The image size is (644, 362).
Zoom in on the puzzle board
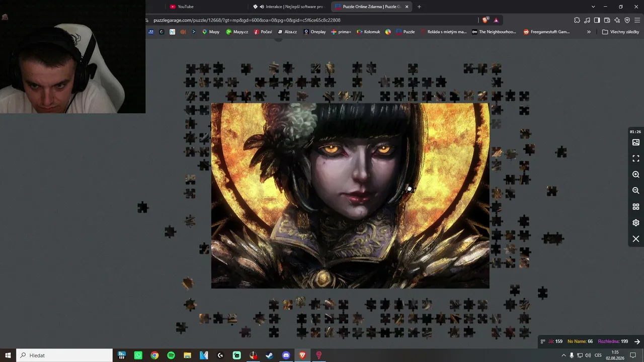[x=636, y=174]
